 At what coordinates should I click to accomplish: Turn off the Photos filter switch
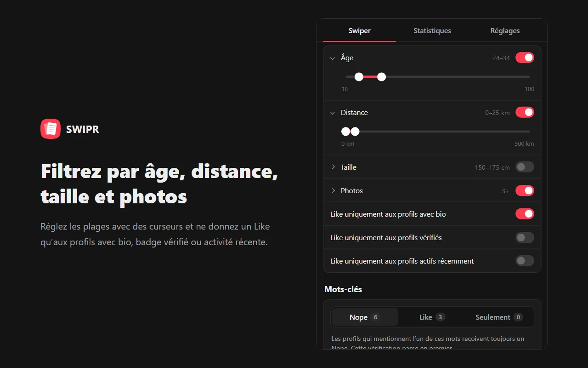[525, 190]
